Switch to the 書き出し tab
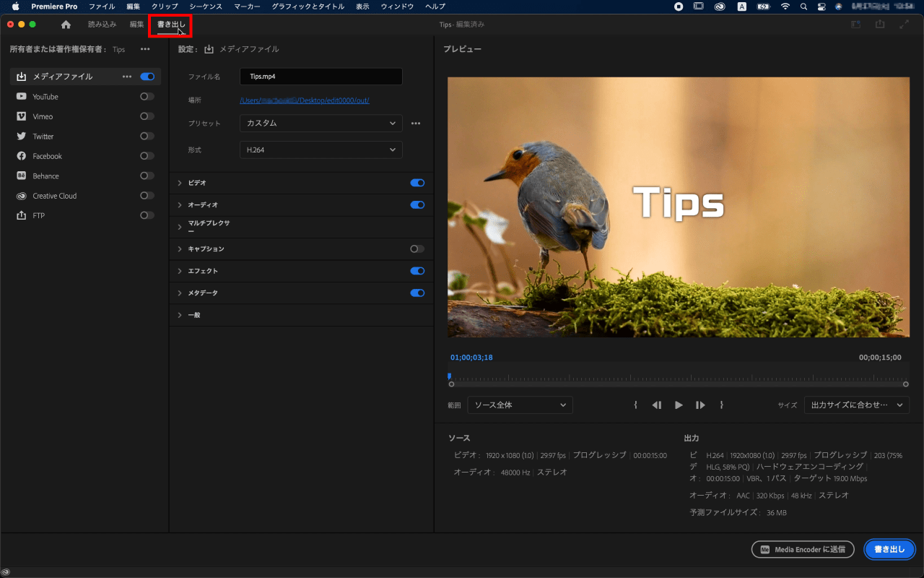924x578 pixels. click(171, 25)
